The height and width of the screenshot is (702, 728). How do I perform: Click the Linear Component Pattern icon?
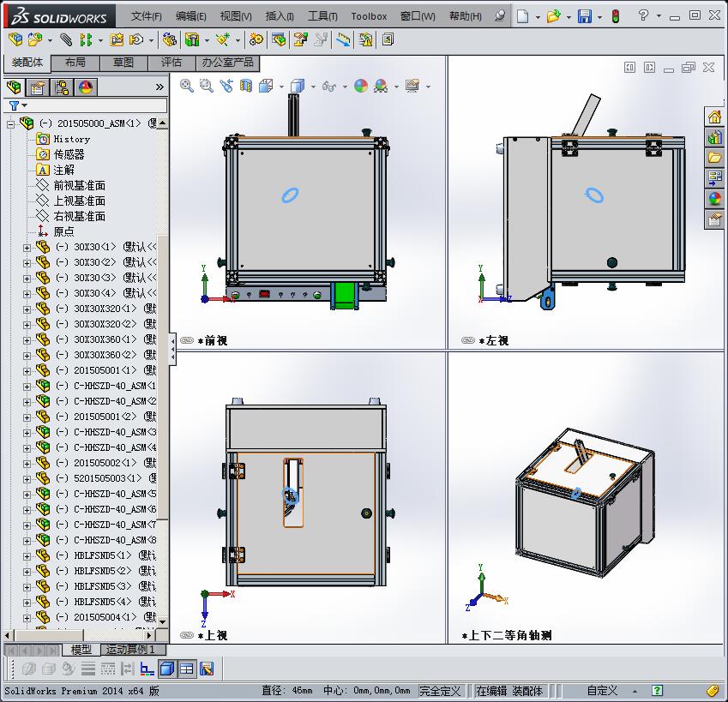coord(87,40)
